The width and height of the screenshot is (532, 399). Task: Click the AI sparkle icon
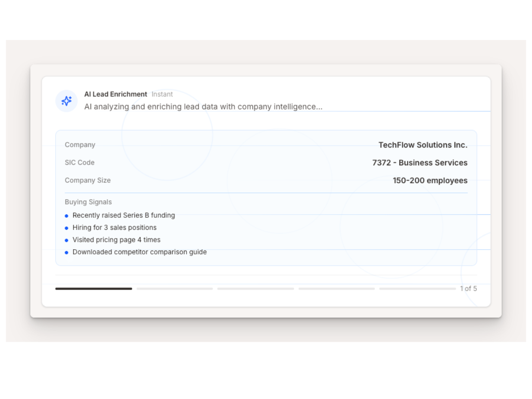[x=66, y=101]
